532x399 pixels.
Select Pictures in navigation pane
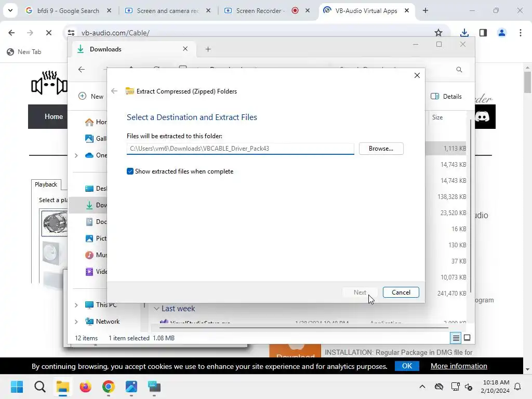pos(96,238)
